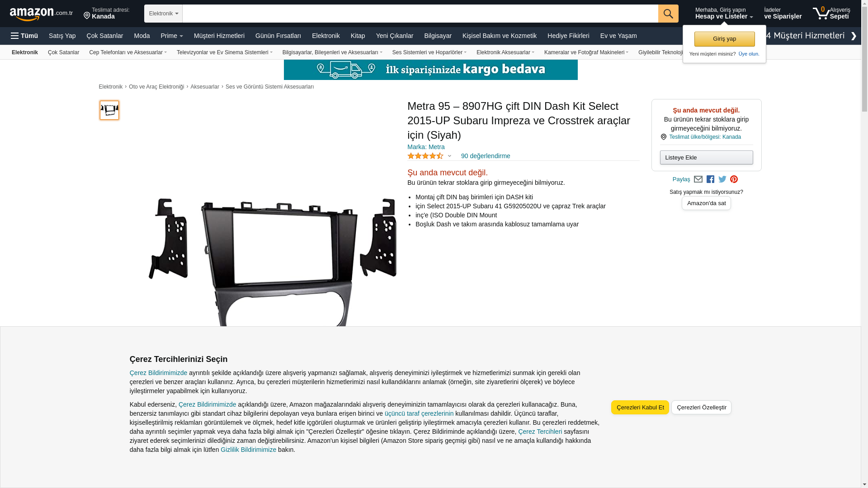
Task: Click the Listeye Ekle button
Action: click(x=706, y=158)
